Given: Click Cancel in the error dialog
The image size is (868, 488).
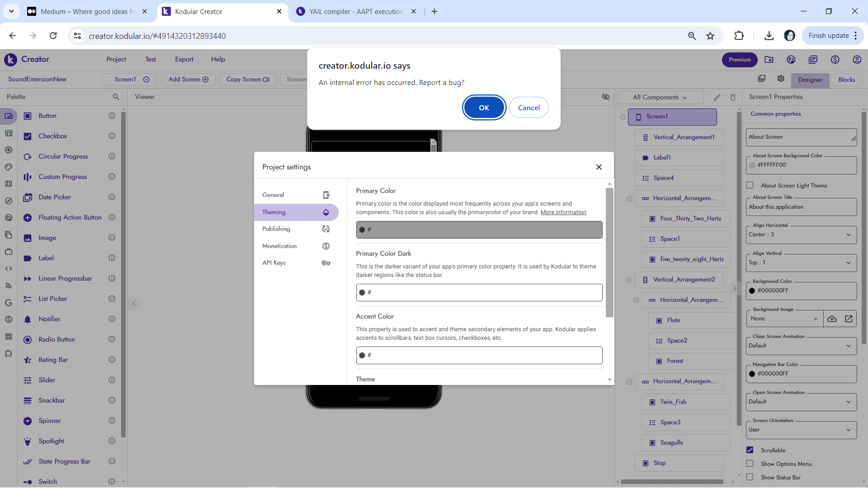Looking at the screenshot, I should (528, 108).
